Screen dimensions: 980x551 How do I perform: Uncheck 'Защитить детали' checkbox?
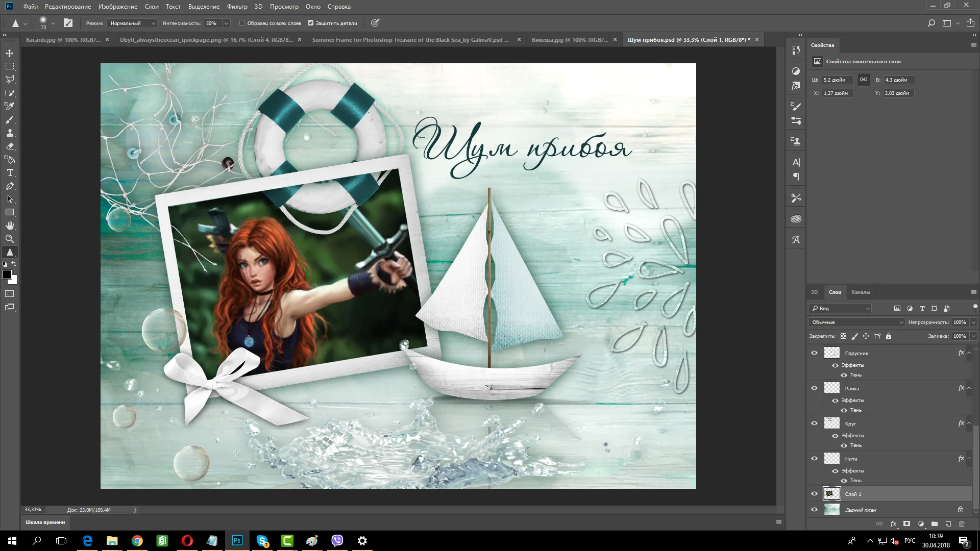[310, 23]
